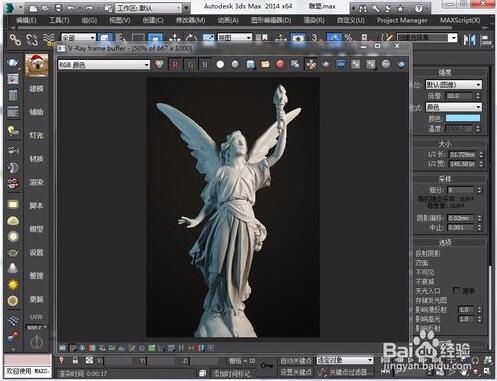Collapse the 选项 rollout header
The width and height of the screenshot is (497, 381).
(x=445, y=242)
